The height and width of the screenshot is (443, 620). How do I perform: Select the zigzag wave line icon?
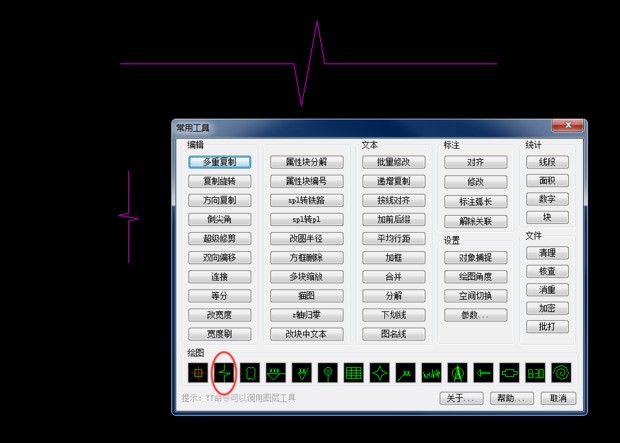(x=431, y=373)
